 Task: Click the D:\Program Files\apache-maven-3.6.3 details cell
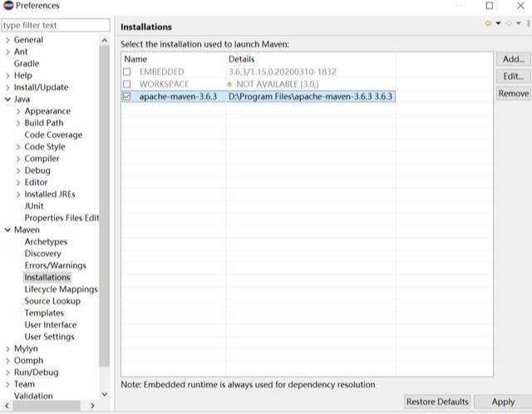pos(310,96)
